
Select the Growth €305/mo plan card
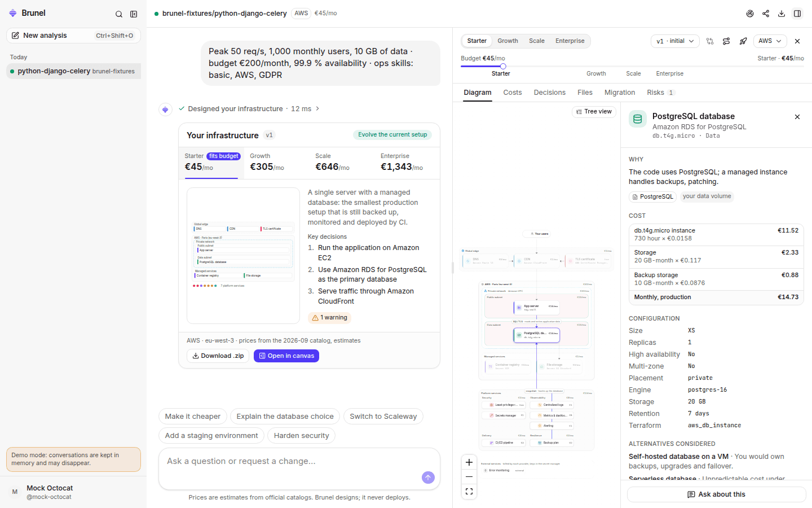tap(277, 163)
